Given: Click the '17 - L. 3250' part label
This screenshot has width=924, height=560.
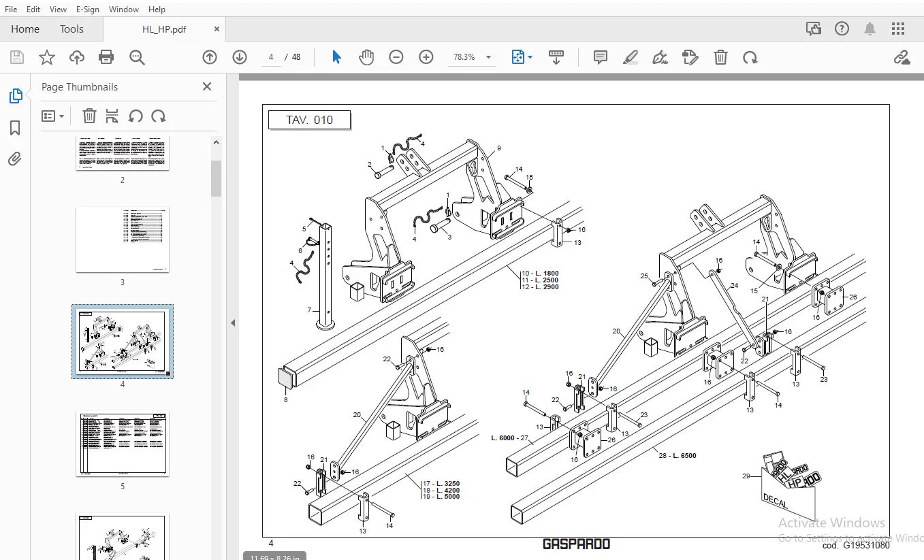Looking at the screenshot, I should (442, 483).
